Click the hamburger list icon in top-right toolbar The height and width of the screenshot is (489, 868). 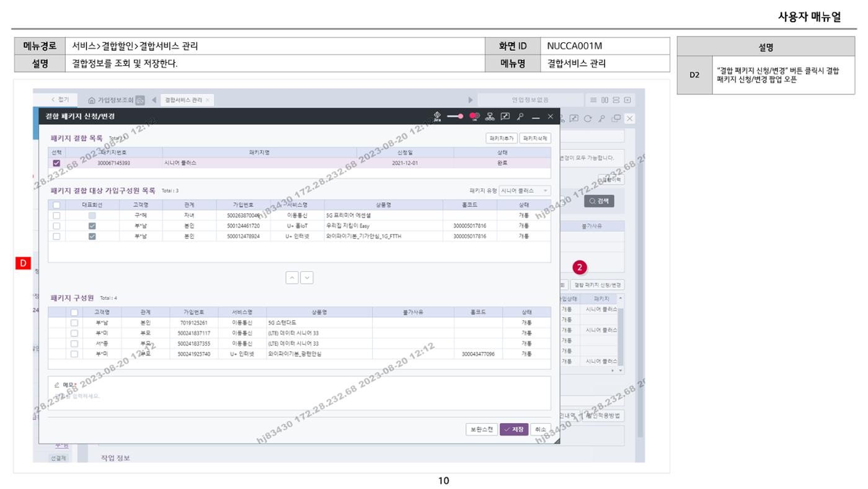(593, 100)
